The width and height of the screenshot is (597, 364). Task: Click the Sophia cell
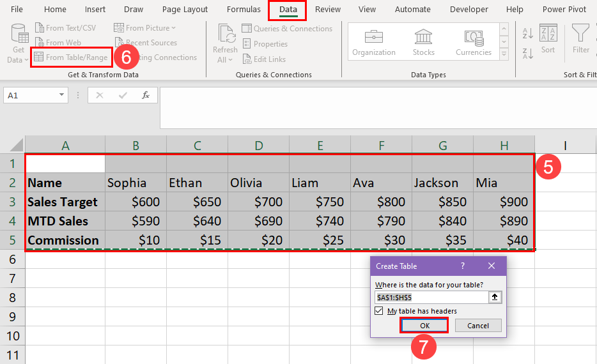(x=136, y=183)
